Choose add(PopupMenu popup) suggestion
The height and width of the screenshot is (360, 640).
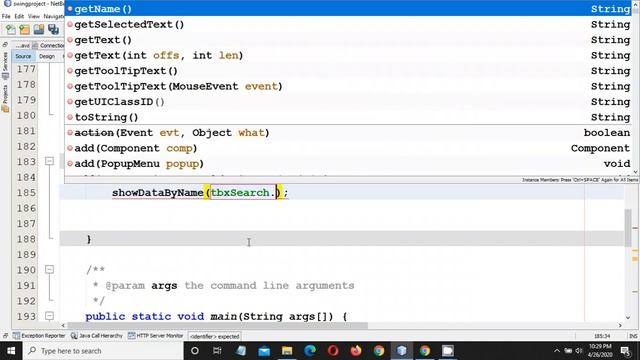click(349, 164)
